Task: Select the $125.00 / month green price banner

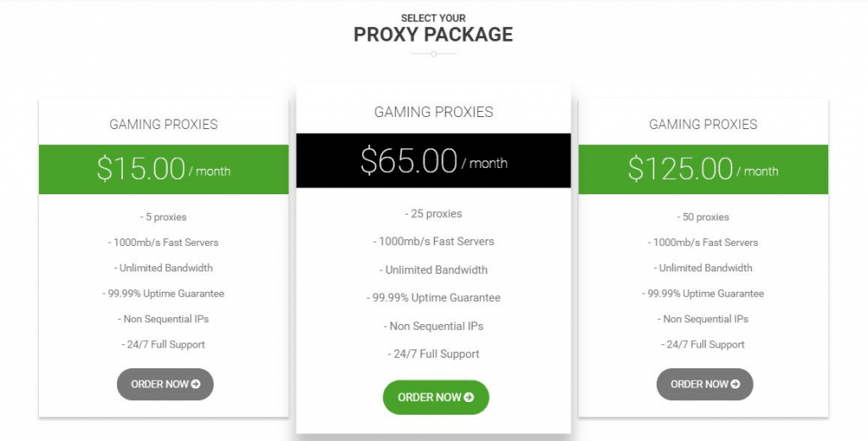Action: click(x=704, y=170)
